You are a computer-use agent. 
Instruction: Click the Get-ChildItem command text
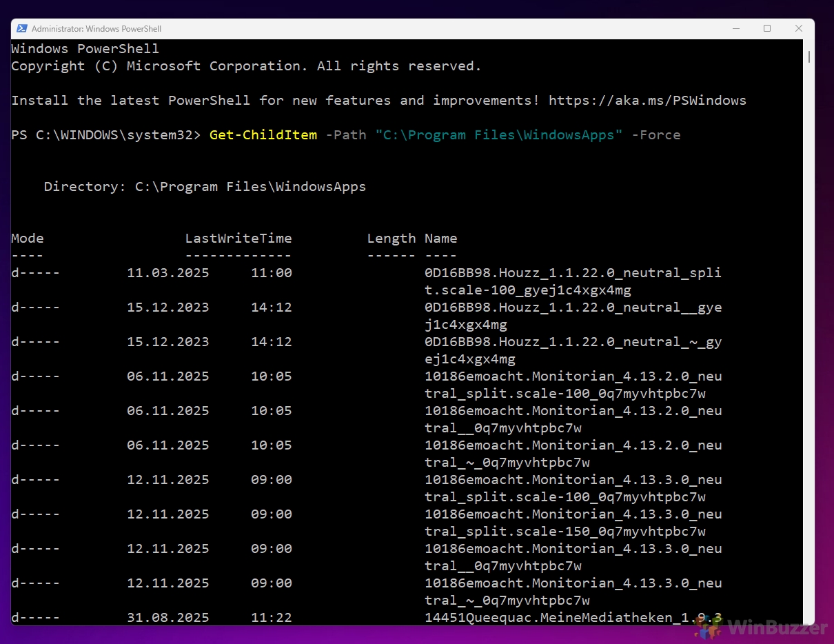coord(263,135)
